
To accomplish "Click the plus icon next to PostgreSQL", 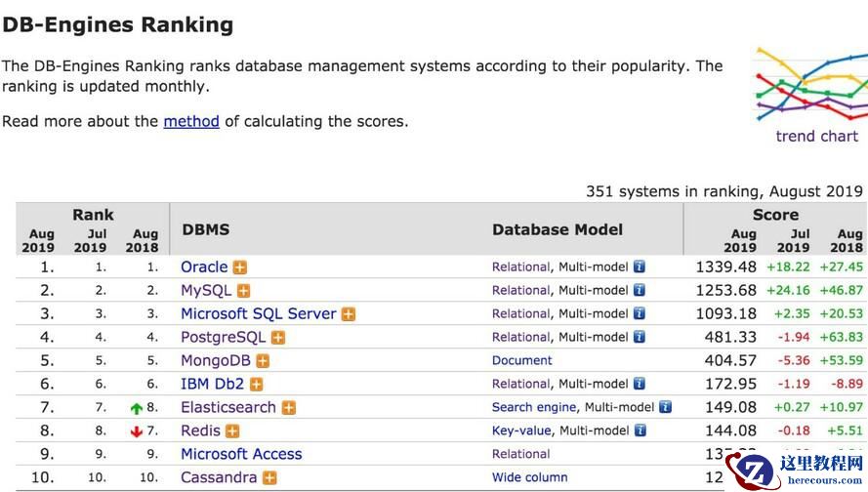I will tap(278, 338).
